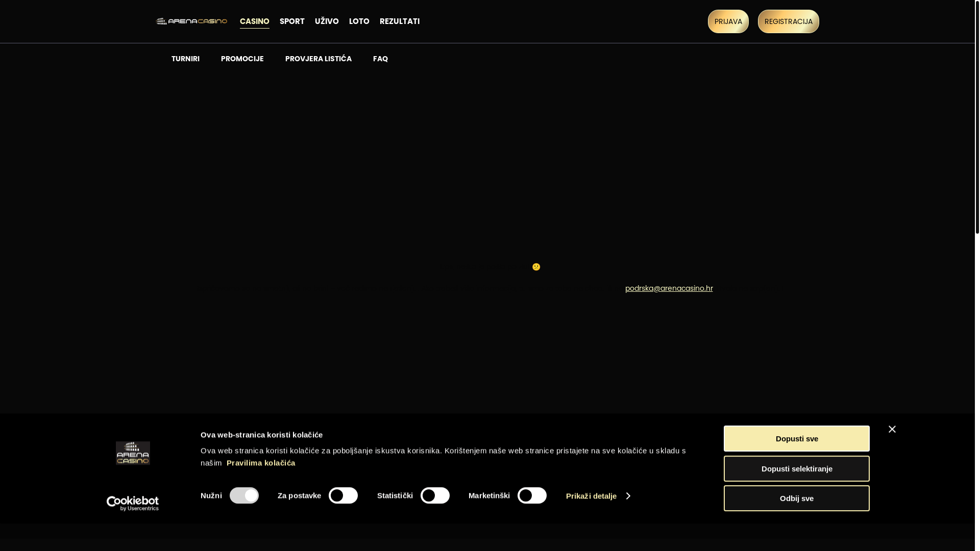Open the PROMOCIJE tab
The image size is (980, 551).
[242, 59]
